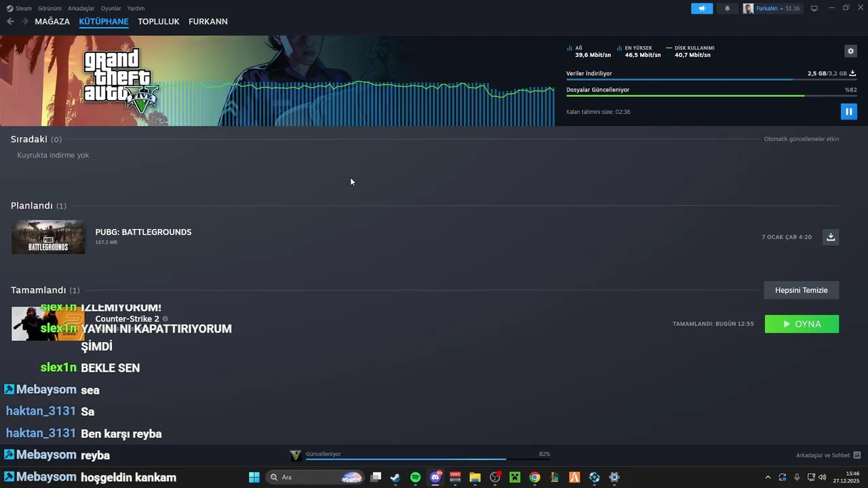Click the Counter-Strike 2 info icon
The height and width of the screenshot is (488, 868).
pos(165,319)
